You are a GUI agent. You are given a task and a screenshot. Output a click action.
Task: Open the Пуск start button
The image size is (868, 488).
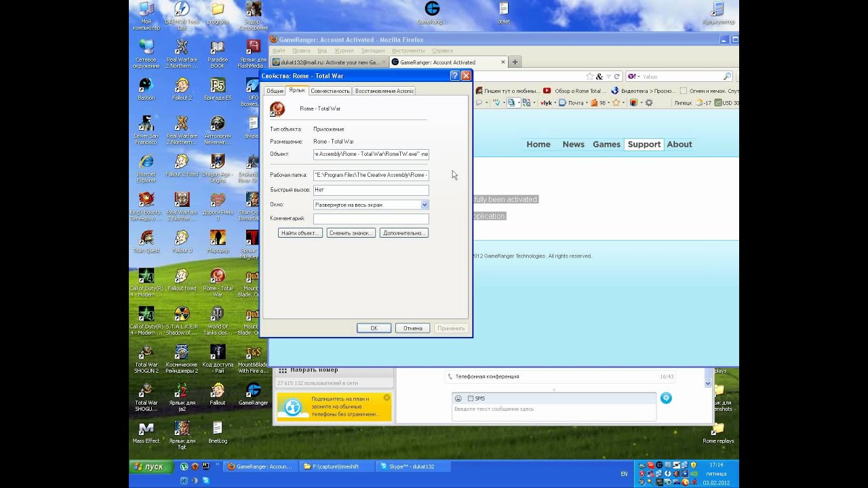(151, 466)
